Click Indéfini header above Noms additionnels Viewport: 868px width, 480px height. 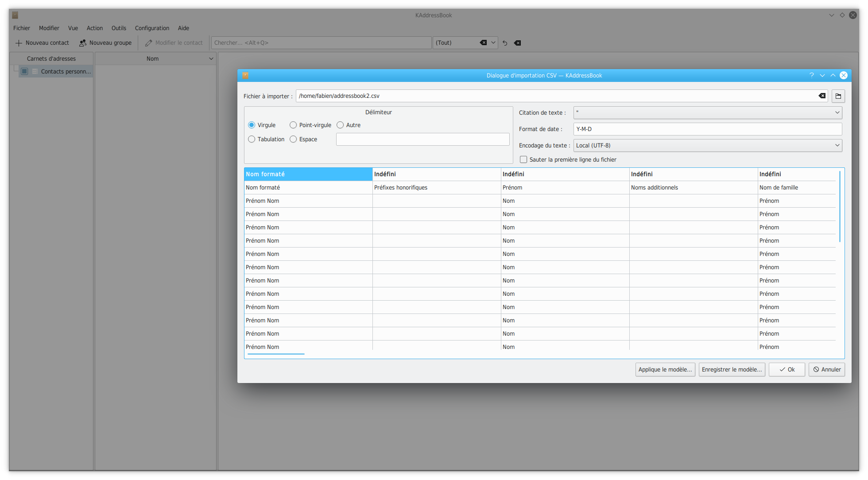coord(693,174)
